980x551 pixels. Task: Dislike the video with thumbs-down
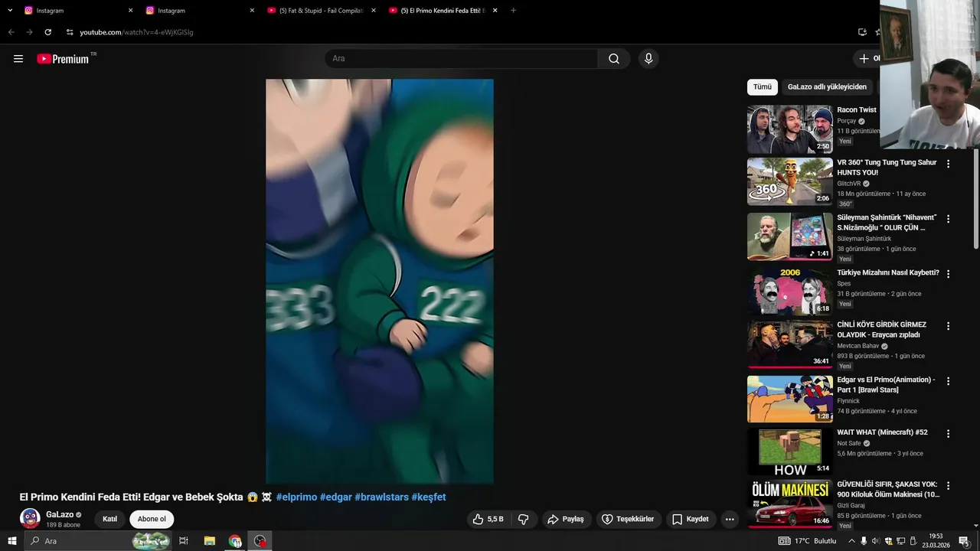524,519
